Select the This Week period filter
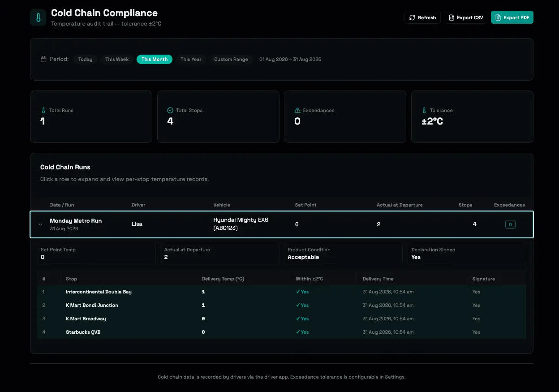 [x=117, y=59]
